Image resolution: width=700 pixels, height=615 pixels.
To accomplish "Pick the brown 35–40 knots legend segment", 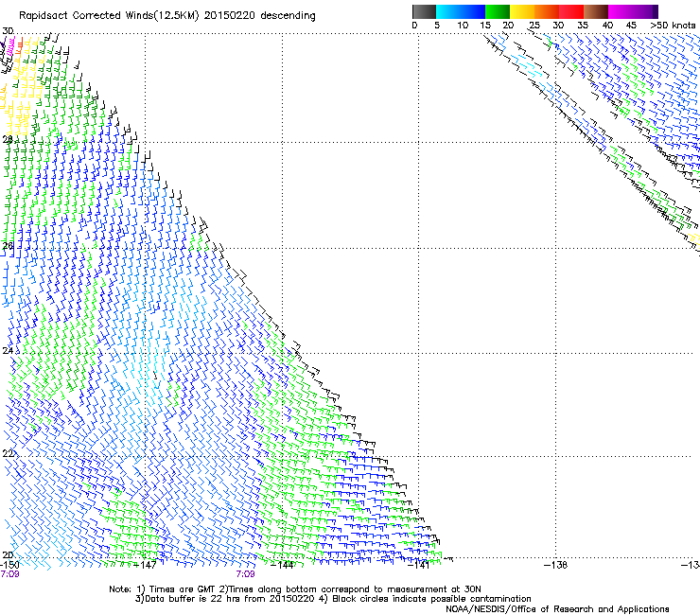I will (596, 11).
